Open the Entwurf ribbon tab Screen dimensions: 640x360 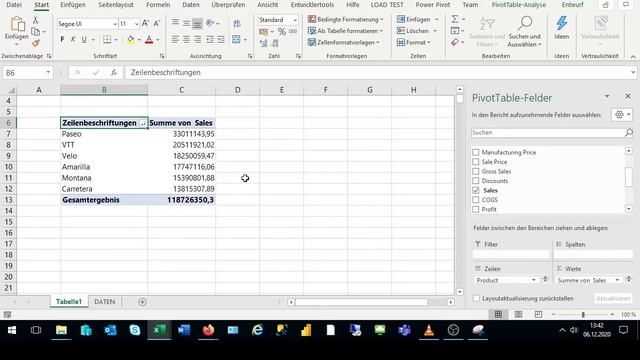[x=572, y=5]
